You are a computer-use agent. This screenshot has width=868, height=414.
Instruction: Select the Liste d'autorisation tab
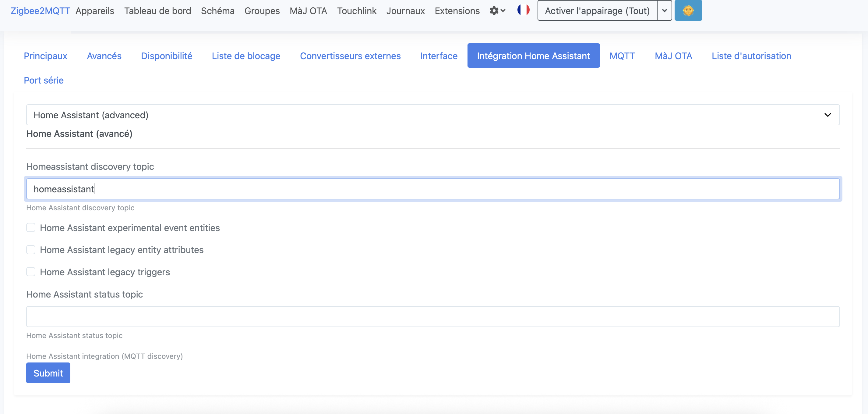pos(751,56)
